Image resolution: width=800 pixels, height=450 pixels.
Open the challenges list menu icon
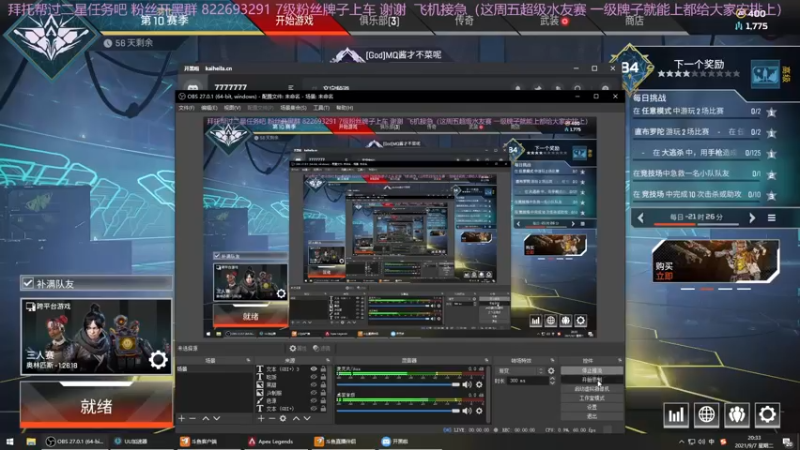click(x=771, y=218)
